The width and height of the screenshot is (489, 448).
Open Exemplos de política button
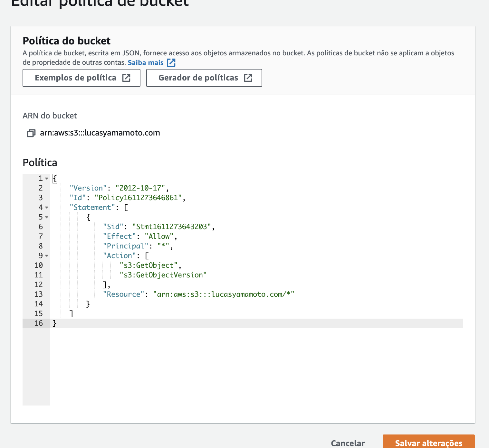click(x=81, y=78)
